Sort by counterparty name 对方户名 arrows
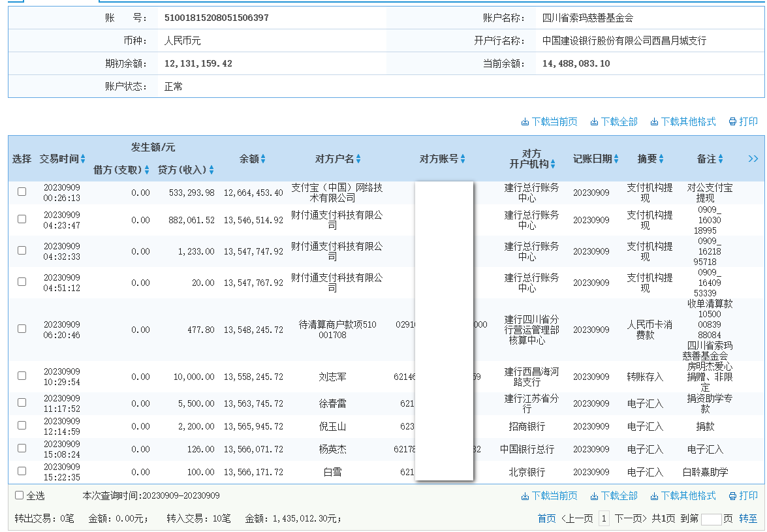This screenshot has height=532, width=767. (x=358, y=159)
